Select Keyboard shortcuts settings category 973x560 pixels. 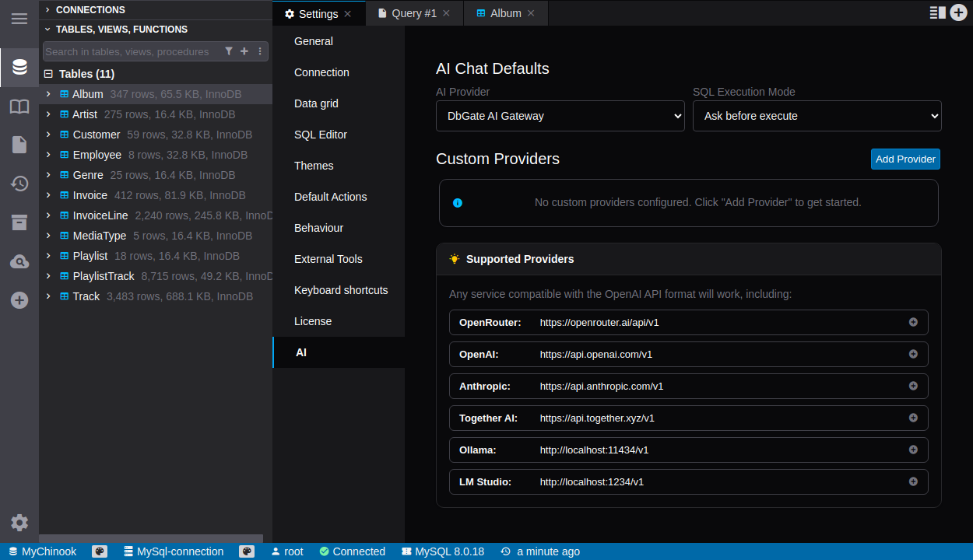(x=341, y=290)
